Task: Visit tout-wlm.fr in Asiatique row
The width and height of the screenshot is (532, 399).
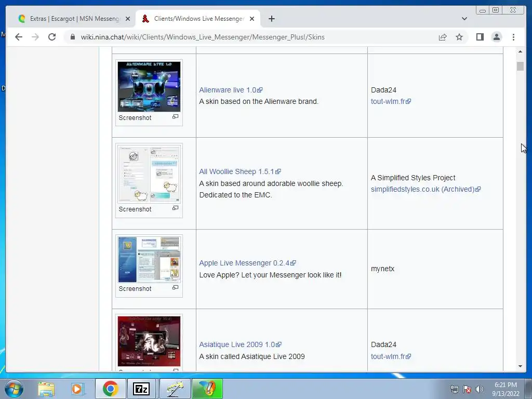Action: (391, 356)
